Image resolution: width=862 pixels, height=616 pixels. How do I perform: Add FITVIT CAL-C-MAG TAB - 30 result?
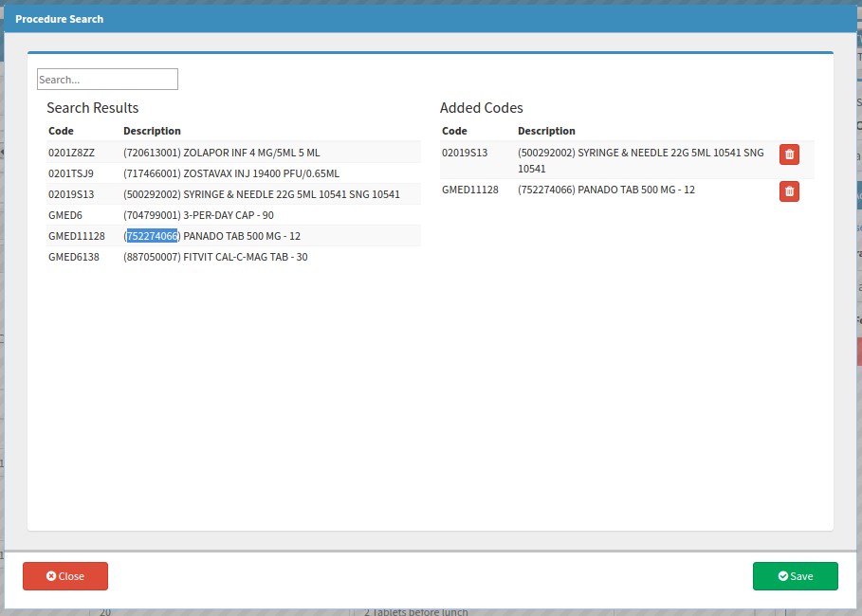[x=215, y=257]
